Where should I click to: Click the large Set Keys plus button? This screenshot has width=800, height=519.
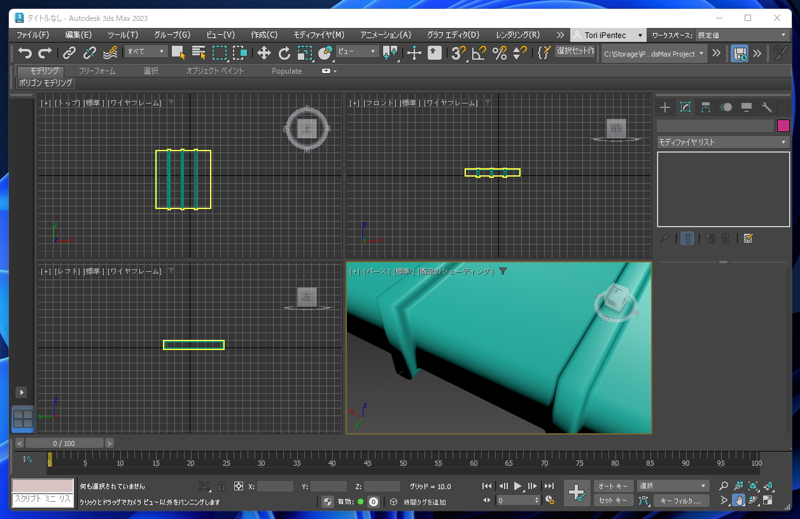coord(577,492)
